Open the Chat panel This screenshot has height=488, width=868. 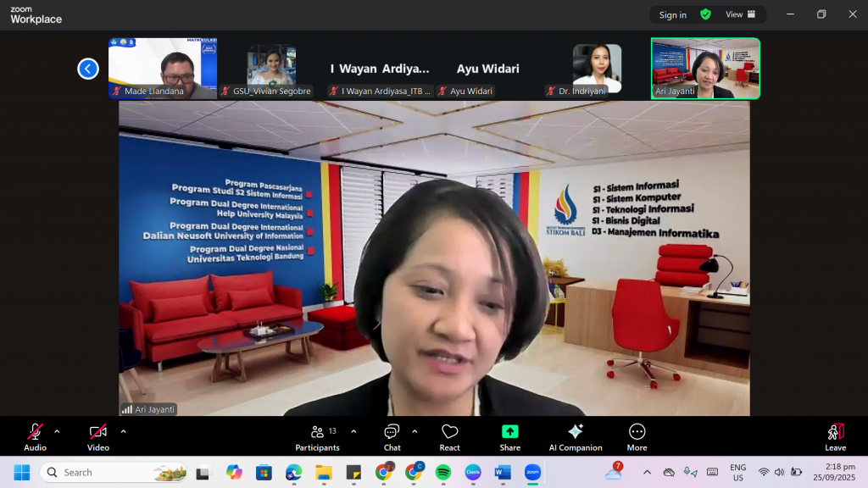tap(392, 437)
